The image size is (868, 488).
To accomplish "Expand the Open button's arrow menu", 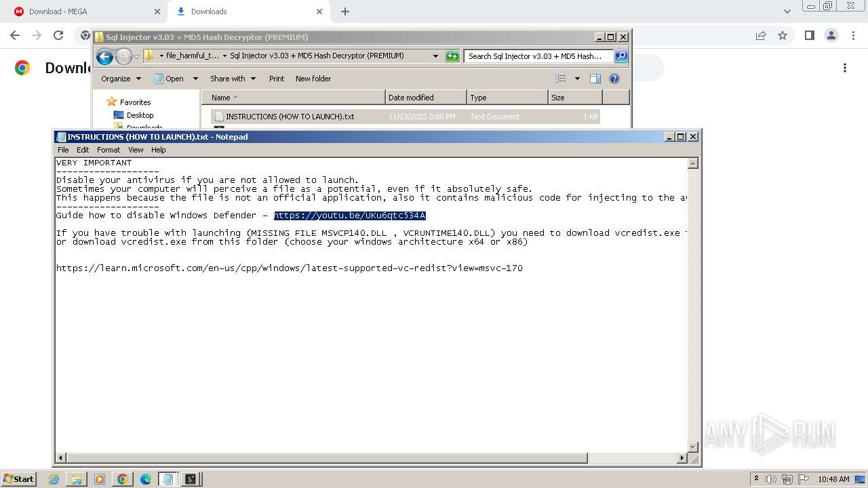I will pos(195,79).
